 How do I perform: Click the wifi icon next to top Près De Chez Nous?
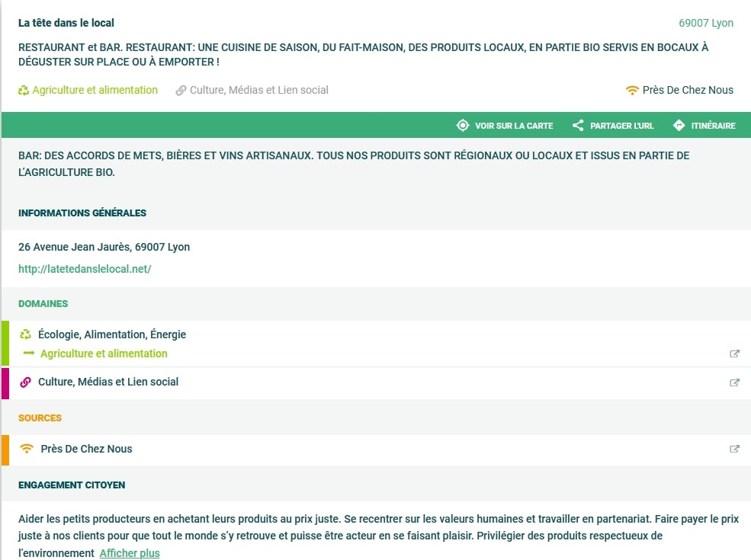click(x=632, y=90)
